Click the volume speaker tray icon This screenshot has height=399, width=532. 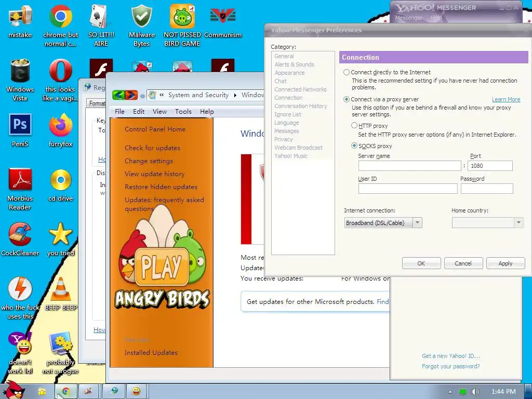[x=475, y=392]
